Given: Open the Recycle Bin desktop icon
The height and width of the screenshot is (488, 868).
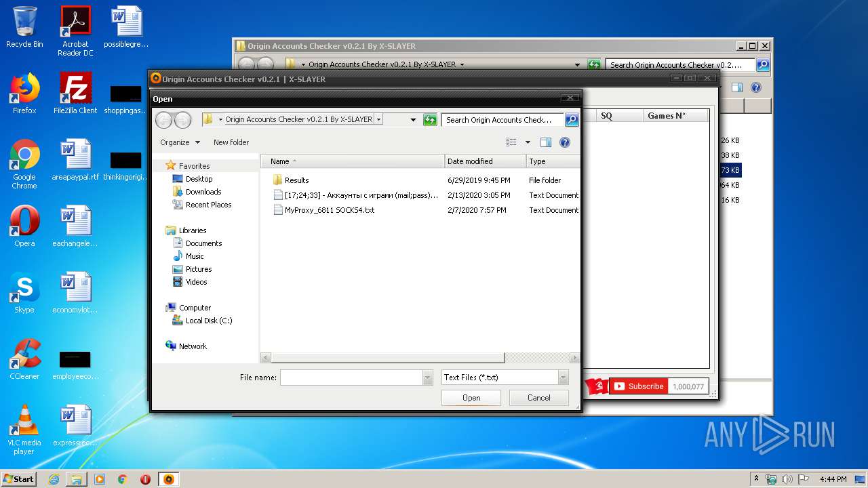Looking at the screenshot, I should [x=24, y=28].
